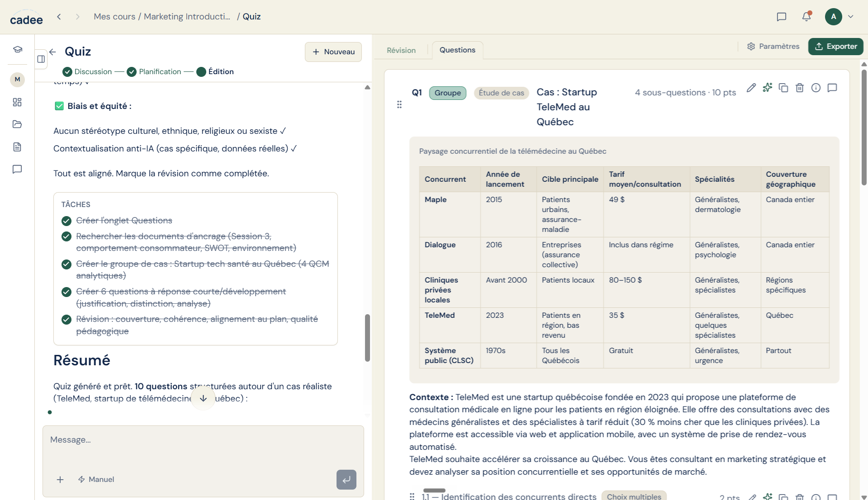This screenshot has height=500, width=868.
Task: Open the dashboard grid sidebar icon
Action: pyautogui.click(x=17, y=102)
